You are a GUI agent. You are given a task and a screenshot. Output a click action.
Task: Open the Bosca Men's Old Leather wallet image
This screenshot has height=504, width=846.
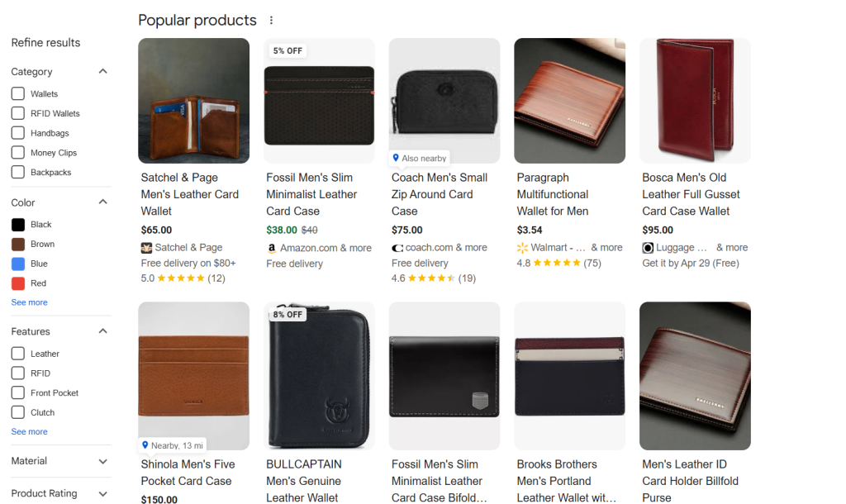(x=695, y=101)
